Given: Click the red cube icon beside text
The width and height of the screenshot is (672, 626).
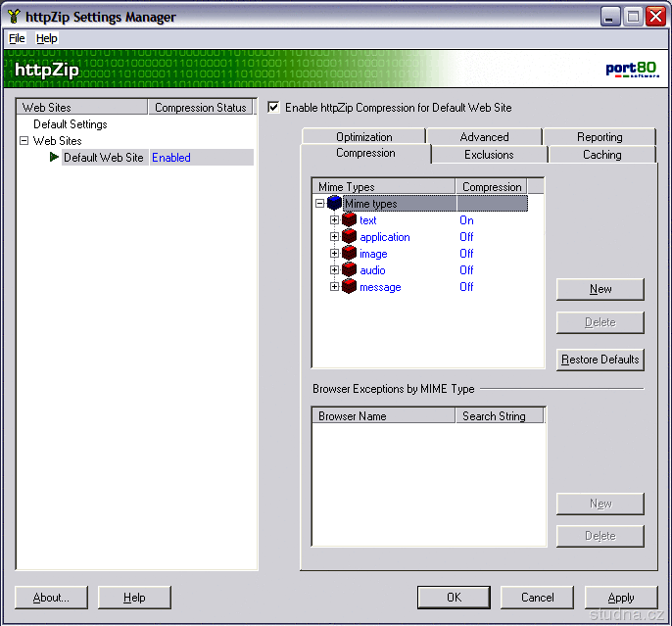Looking at the screenshot, I should pyautogui.click(x=349, y=220).
